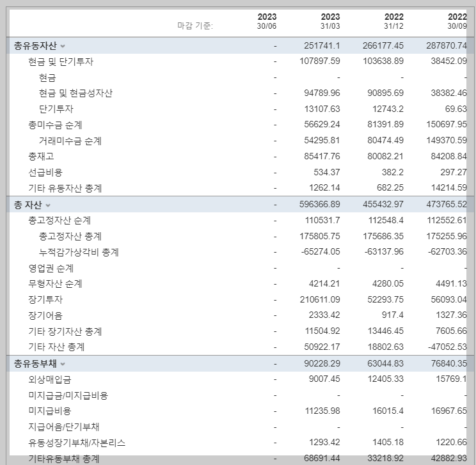Select the 2022 30/09 column header
Viewport: 476px width, 465px height.
pos(457,21)
